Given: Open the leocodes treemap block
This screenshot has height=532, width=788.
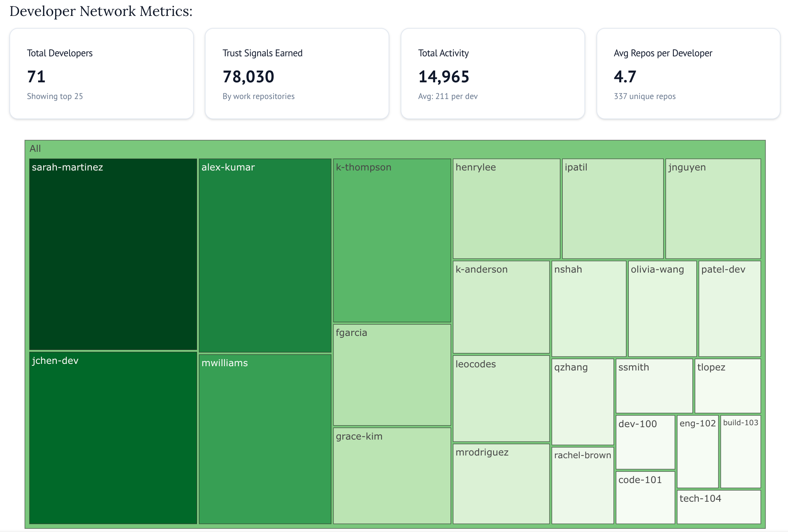Looking at the screenshot, I should [x=501, y=398].
